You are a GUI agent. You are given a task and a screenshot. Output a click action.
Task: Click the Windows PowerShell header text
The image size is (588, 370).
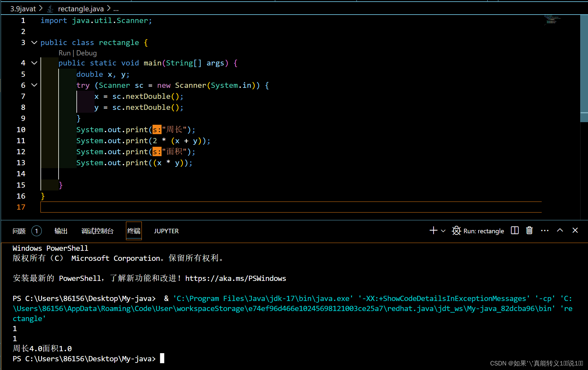[x=51, y=248]
